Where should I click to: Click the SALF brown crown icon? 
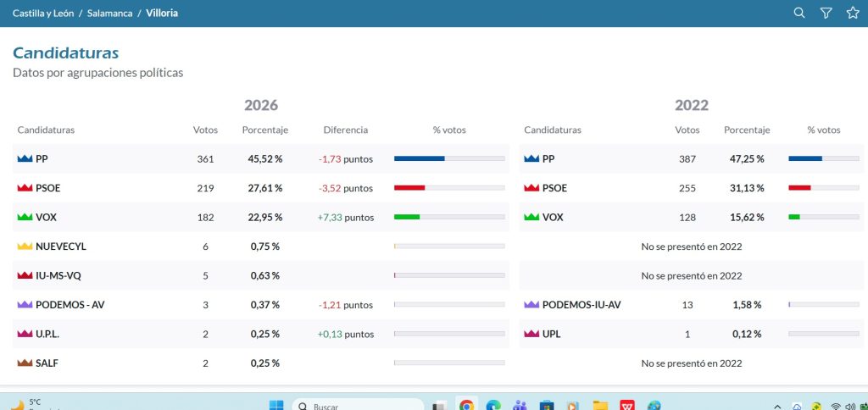click(25, 363)
